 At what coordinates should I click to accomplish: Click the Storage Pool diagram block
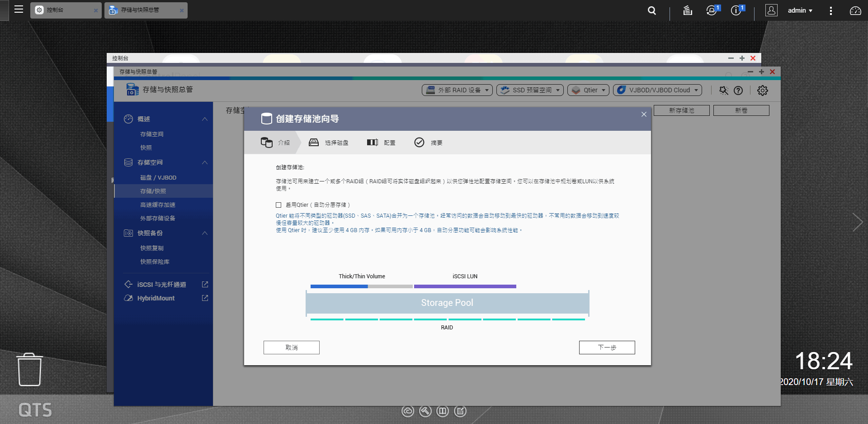click(447, 303)
